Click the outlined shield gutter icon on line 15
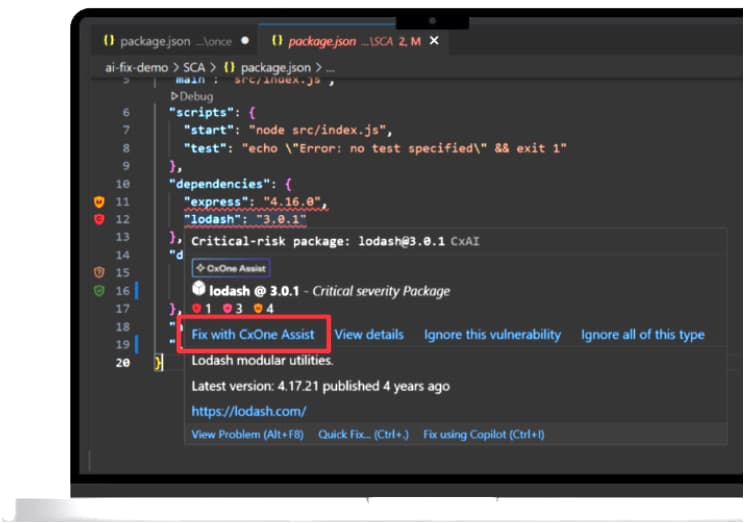The image size is (746, 523). pos(99,273)
